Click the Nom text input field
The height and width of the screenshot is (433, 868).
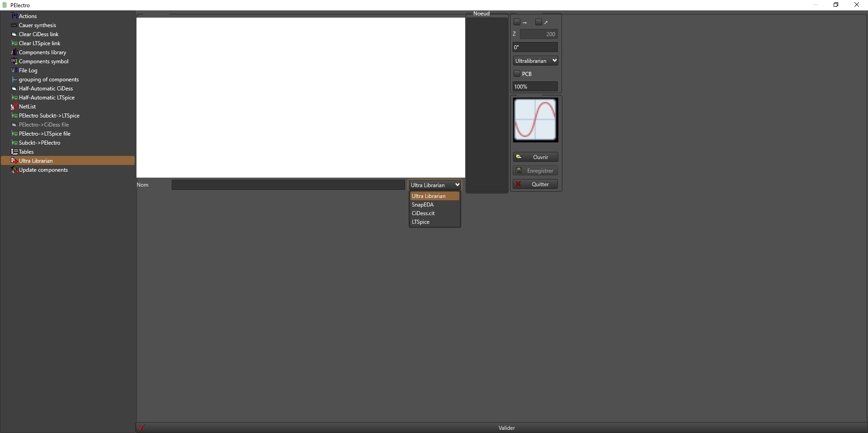(x=288, y=185)
